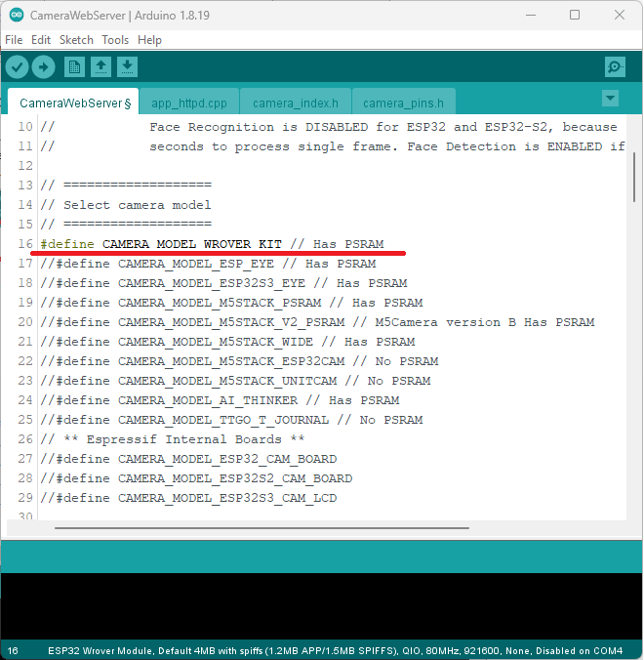This screenshot has height=660, width=644.
Task: Click the Verify sketch checkmark button
Action: (17, 67)
